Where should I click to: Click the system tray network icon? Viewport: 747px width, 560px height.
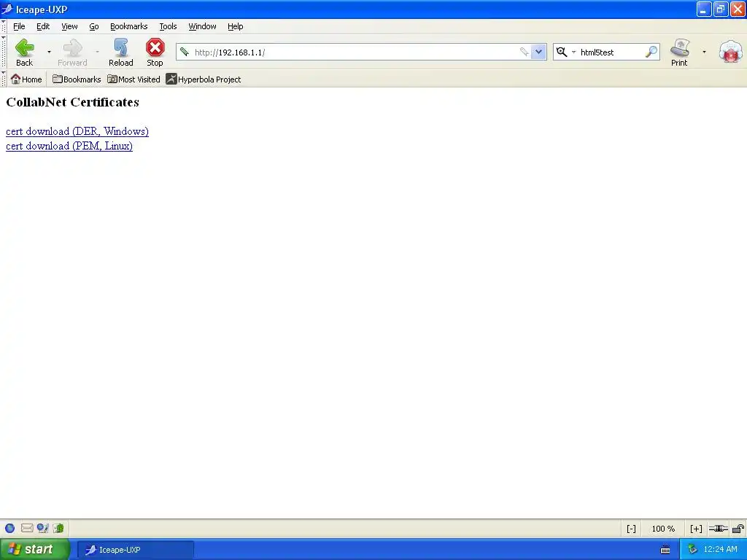[x=692, y=550]
